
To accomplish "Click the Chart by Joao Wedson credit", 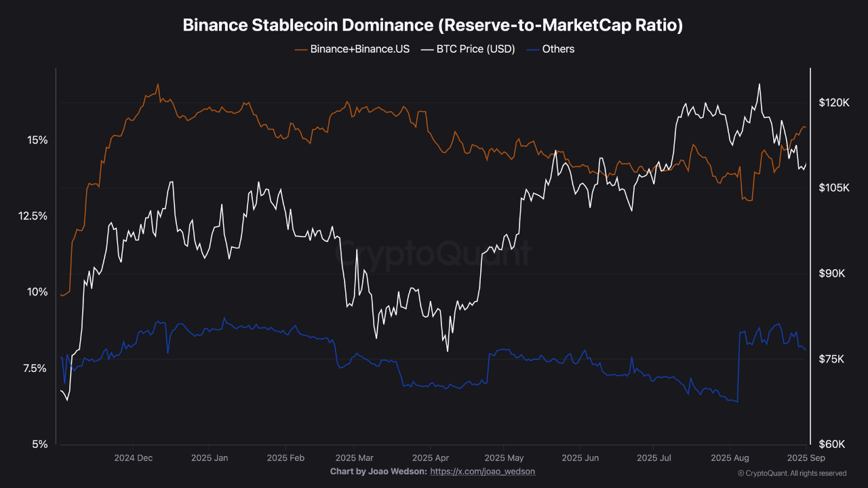I will 380,471.
